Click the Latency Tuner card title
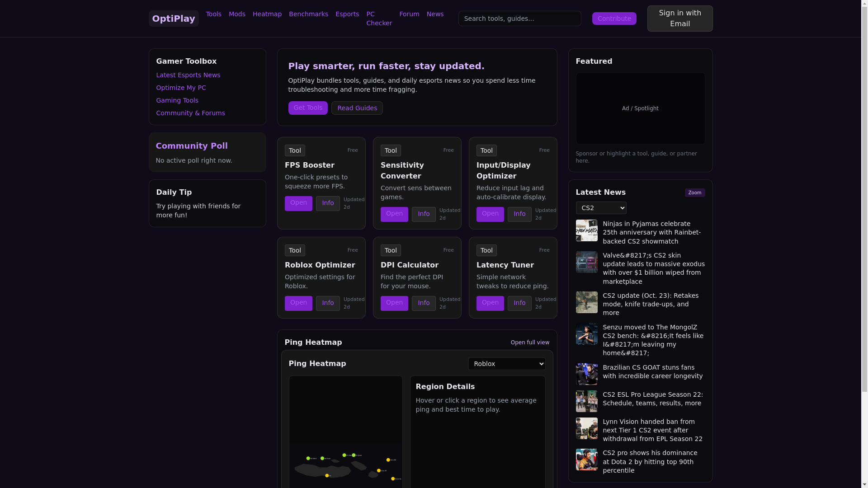 505,265
